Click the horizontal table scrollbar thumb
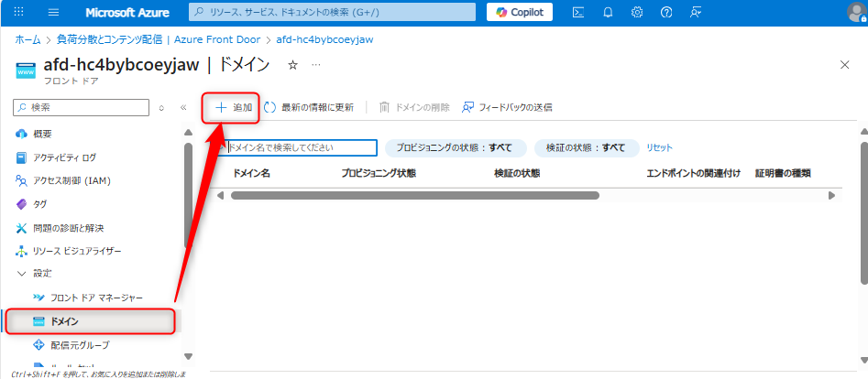This screenshot has width=868, height=379. [415, 195]
